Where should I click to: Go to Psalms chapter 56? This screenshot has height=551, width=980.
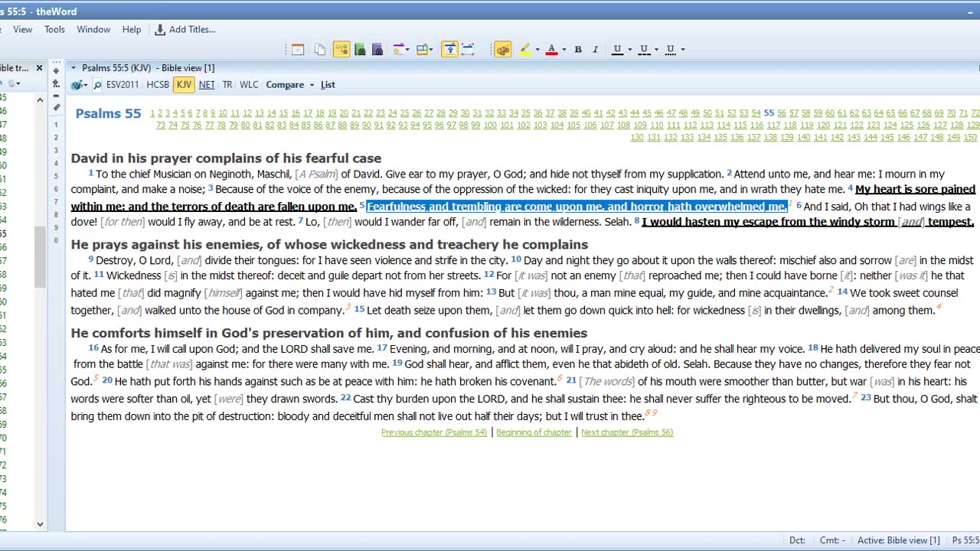coord(781,113)
